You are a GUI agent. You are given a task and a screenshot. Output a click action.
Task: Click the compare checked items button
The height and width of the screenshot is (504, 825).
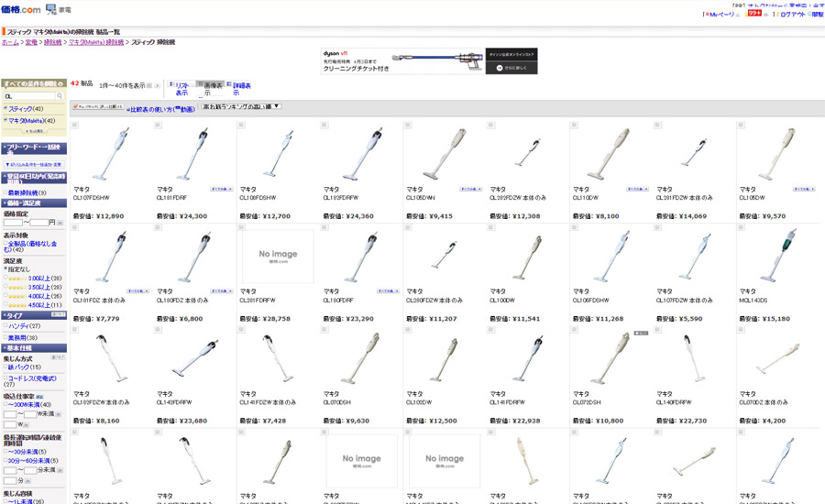(98, 107)
